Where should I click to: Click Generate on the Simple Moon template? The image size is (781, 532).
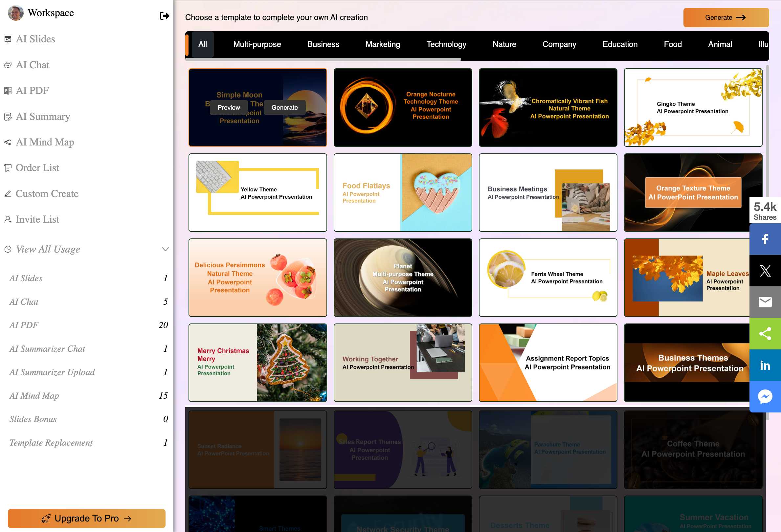coord(285,107)
